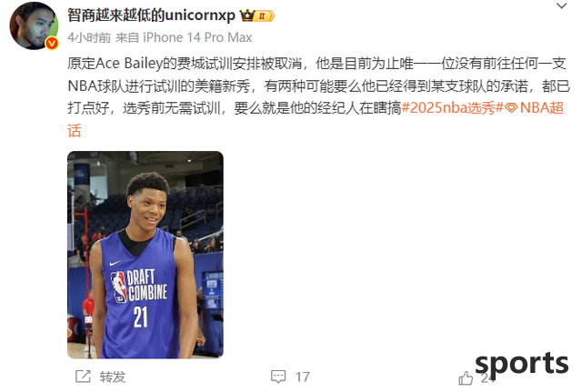Open the post options chevron menu
This screenshot has height=392, width=582.
561,6
